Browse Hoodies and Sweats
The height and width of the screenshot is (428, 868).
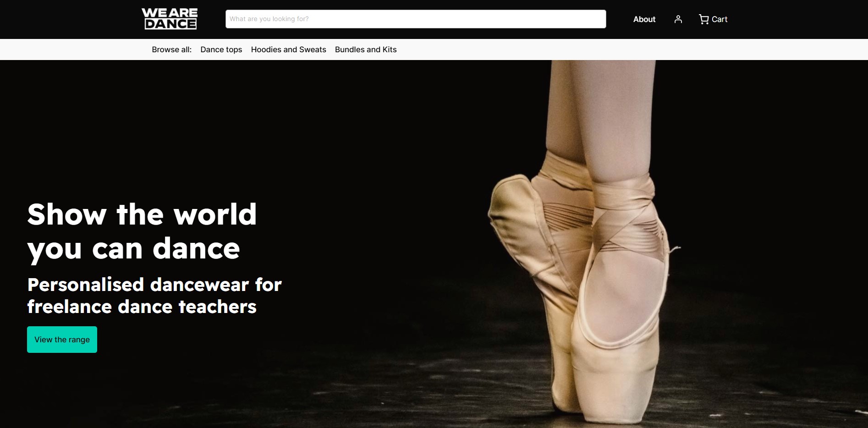[288, 49]
